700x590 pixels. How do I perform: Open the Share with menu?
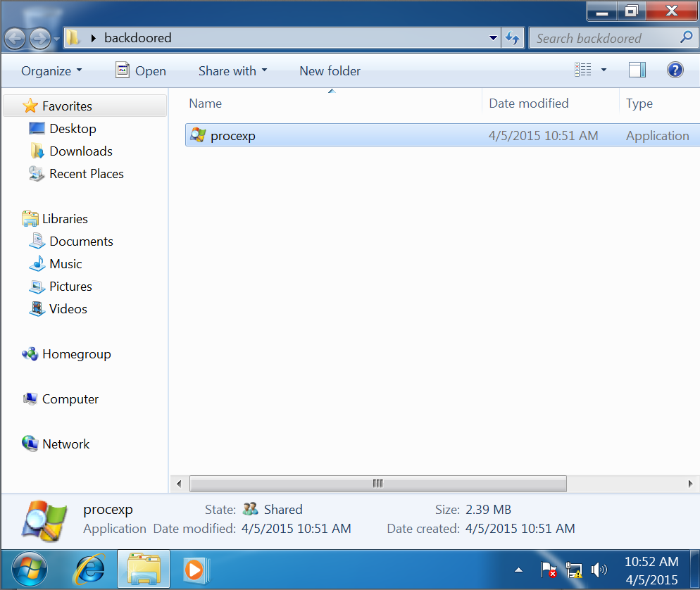[x=232, y=70]
